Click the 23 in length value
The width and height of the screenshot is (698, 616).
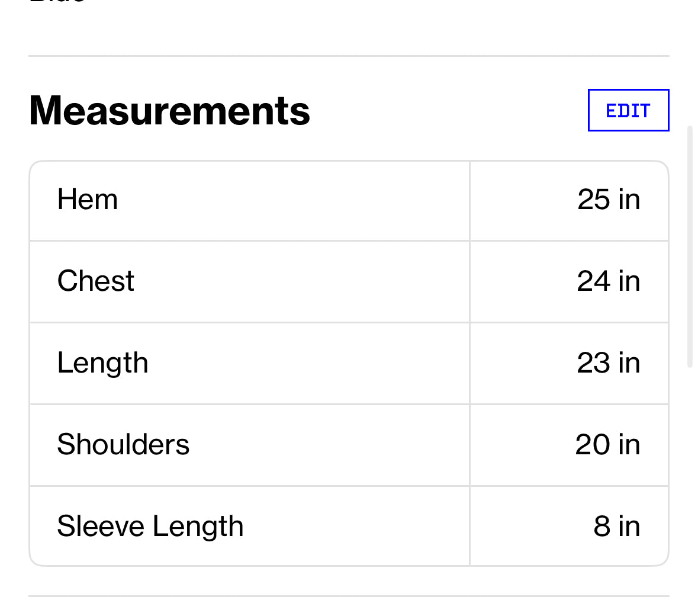609,363
